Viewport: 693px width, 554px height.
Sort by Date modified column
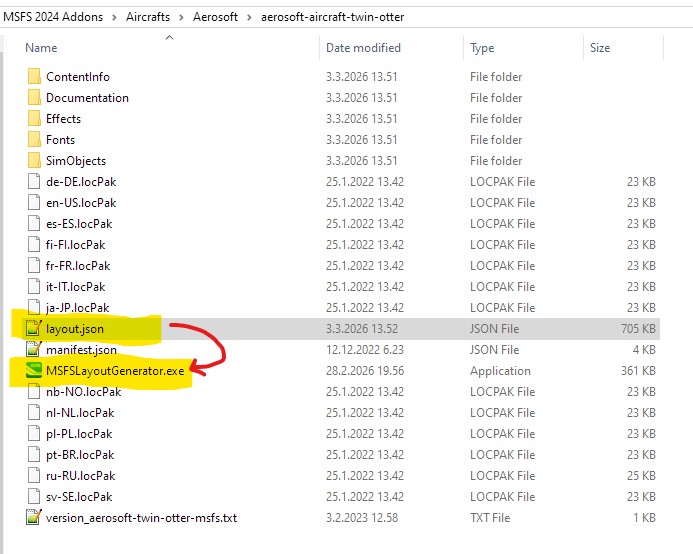(x=363, y=48)
